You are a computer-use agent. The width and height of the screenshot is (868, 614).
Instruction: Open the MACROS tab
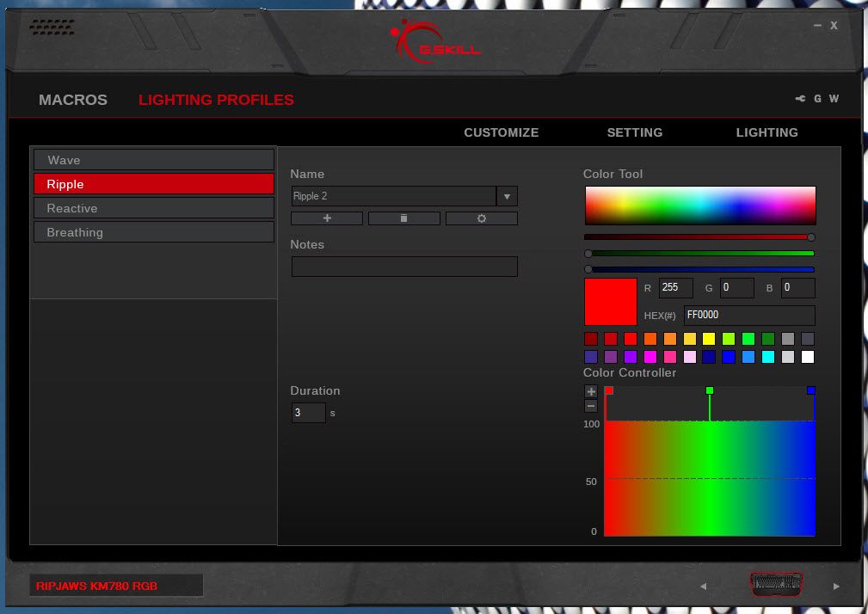[x=73, y=100]
